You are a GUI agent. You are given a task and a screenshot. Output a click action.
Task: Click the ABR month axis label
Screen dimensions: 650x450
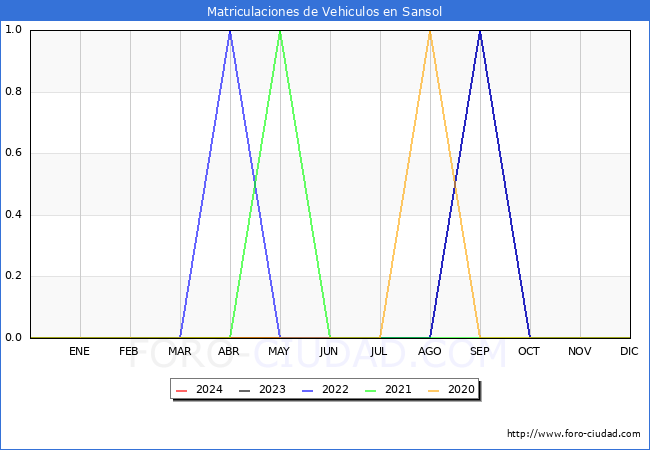[229, 351]
